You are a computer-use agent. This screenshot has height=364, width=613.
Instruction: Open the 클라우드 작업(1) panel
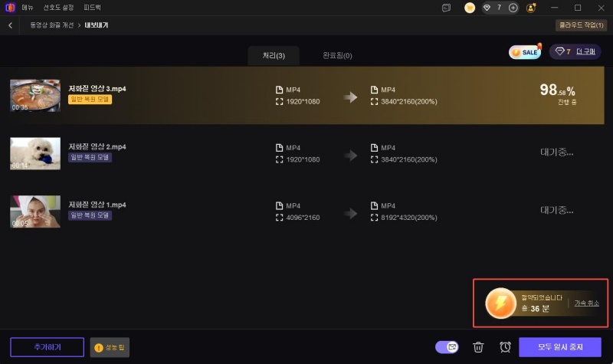(581, 25)
